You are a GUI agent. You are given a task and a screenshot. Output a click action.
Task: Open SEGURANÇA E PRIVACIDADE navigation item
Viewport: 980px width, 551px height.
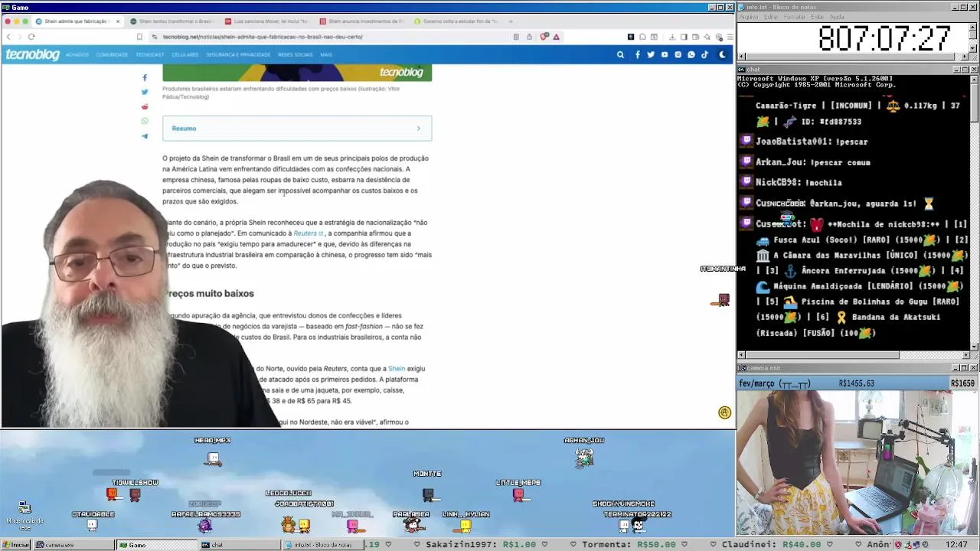[238, 55]
